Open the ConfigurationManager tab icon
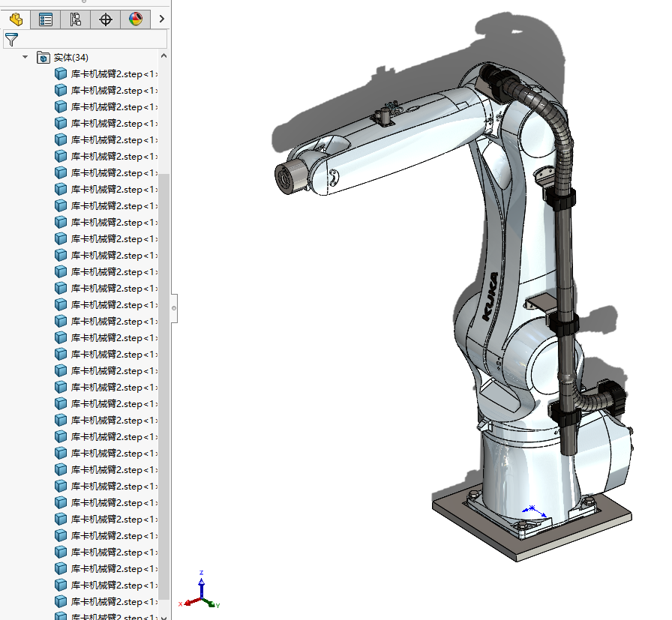This screenshot has height=620, width=672. point(76,19)
